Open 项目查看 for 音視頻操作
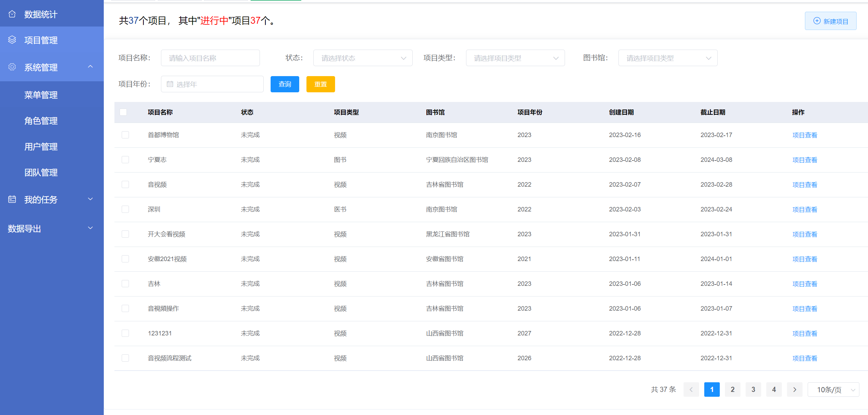This screenshot has width=868, height=415. point(805,309)
